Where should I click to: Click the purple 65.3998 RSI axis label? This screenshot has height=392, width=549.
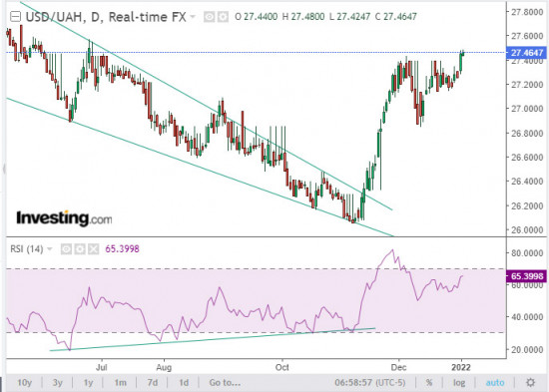526,276
